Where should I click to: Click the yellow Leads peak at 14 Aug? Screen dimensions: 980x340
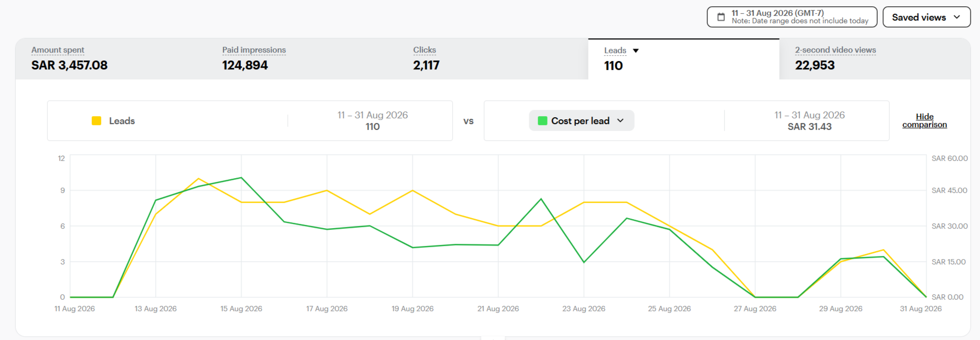[x=198, y=179]
